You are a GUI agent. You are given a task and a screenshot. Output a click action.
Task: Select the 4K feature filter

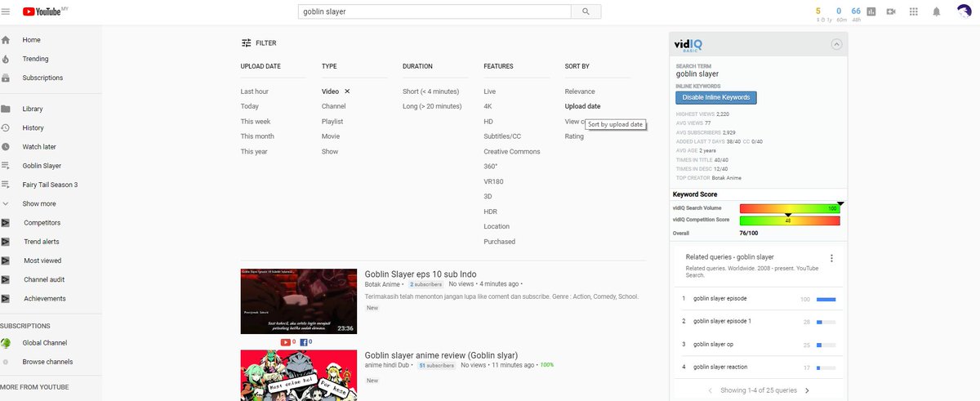(488, 106)
